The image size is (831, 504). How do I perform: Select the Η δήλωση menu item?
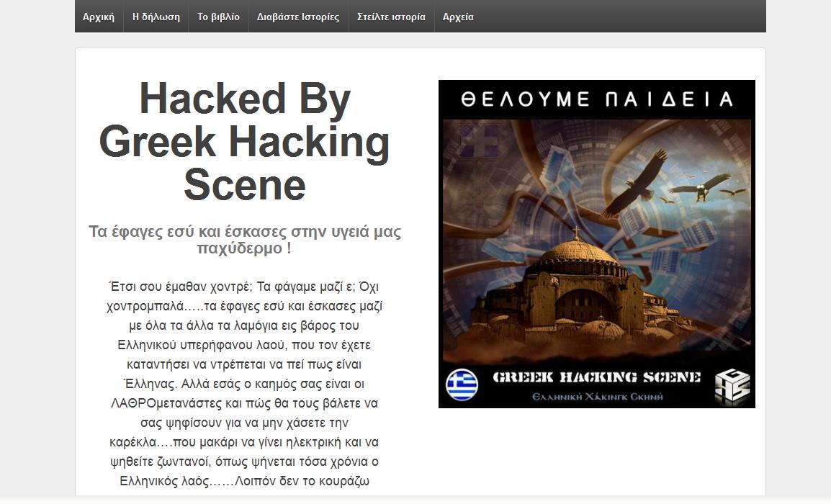(x=156, y=17)
